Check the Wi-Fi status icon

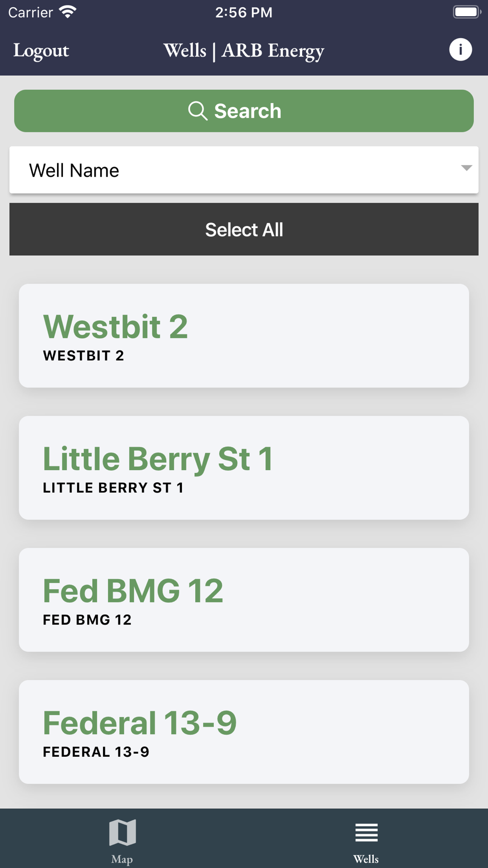[x=67, y=12]
